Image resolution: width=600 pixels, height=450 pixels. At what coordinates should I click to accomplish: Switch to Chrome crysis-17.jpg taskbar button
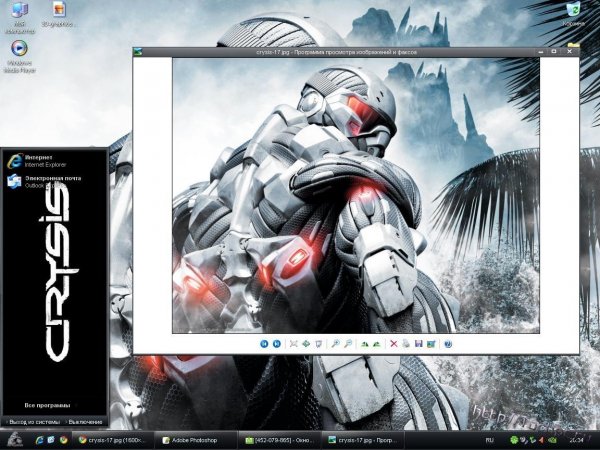(113, 440)
